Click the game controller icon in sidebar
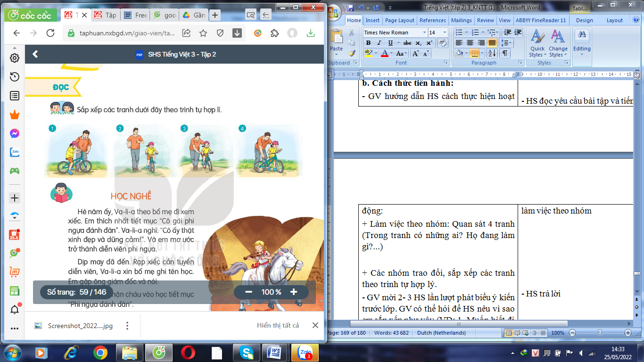The height and width of the screenshot is (362, 644). click(15, 171)
